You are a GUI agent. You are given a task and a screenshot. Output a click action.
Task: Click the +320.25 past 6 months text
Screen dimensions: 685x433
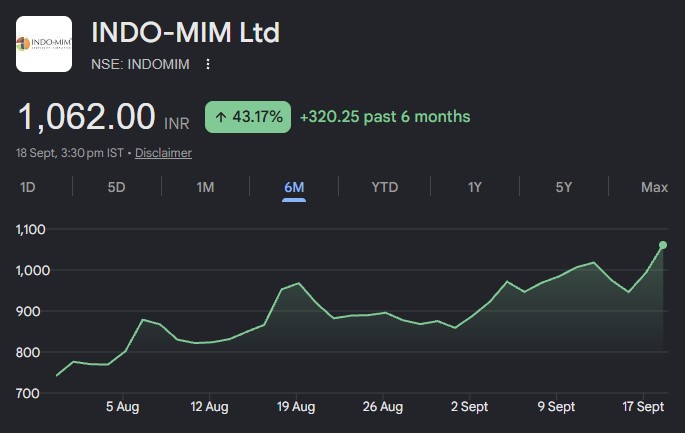(x=385, y=117)
